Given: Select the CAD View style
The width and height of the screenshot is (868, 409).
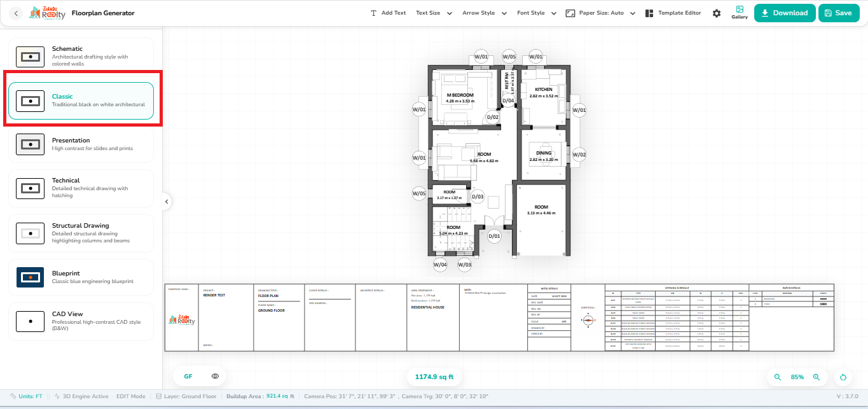Looking at the screenshot, I should pos(81,321).
